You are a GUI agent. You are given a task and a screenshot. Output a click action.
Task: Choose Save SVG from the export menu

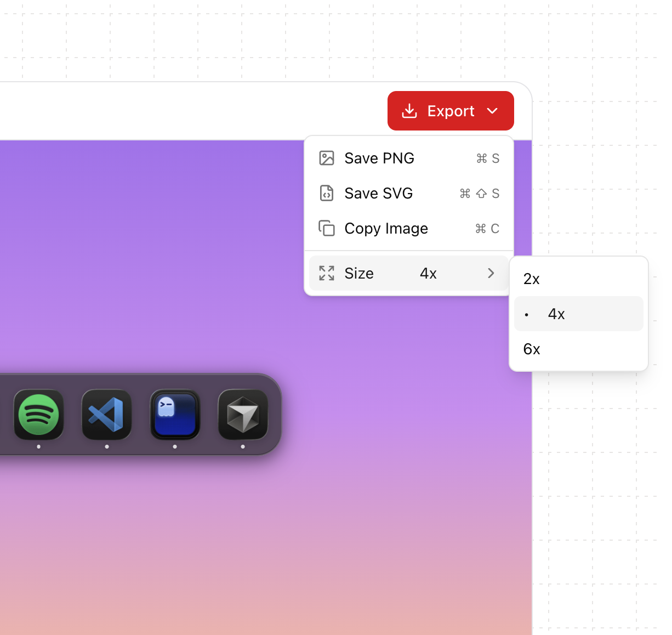379,193
